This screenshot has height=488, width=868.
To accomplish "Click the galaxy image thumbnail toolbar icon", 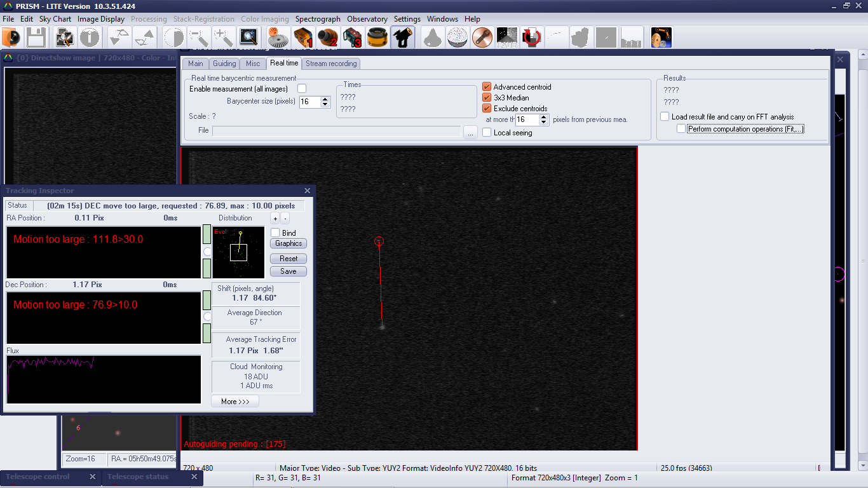I will coord(507,37).
